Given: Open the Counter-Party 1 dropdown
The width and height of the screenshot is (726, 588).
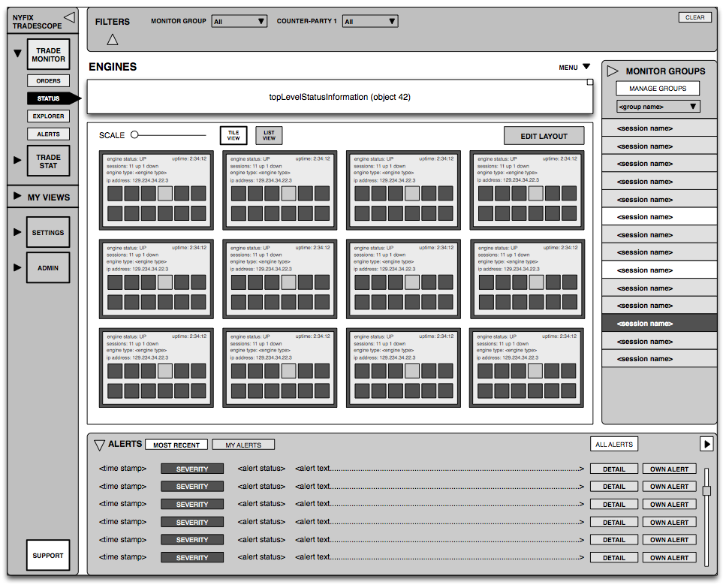Looking at the screenshot, I should pos(370,21).
